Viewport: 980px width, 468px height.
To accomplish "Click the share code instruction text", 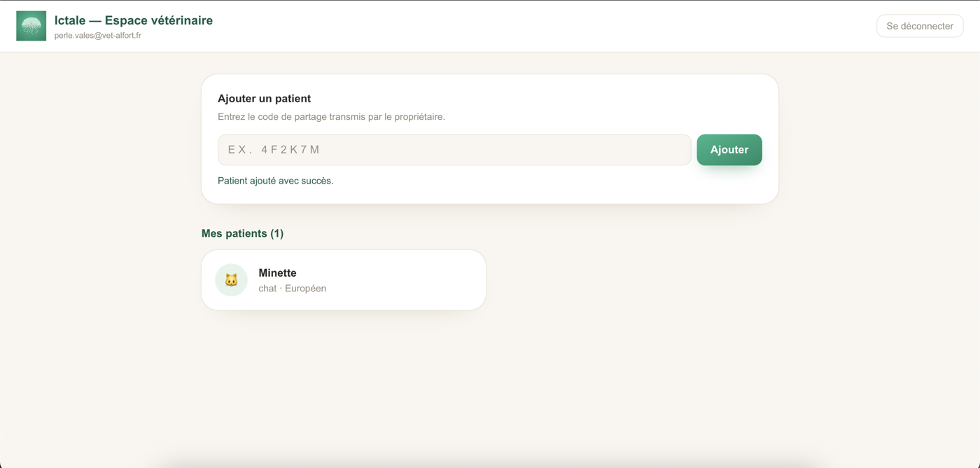I will point(331,117).
